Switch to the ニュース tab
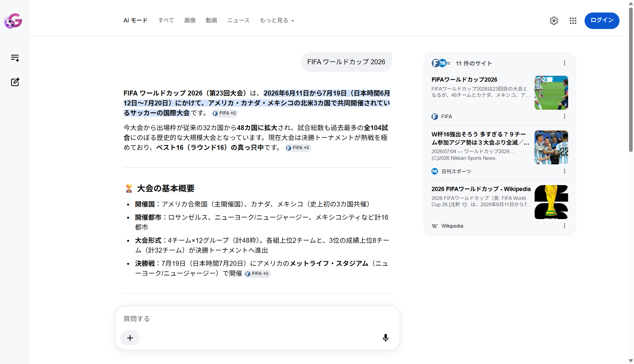Screen dimensions: 634x364 pyautogui.click(x=238, y=20)
